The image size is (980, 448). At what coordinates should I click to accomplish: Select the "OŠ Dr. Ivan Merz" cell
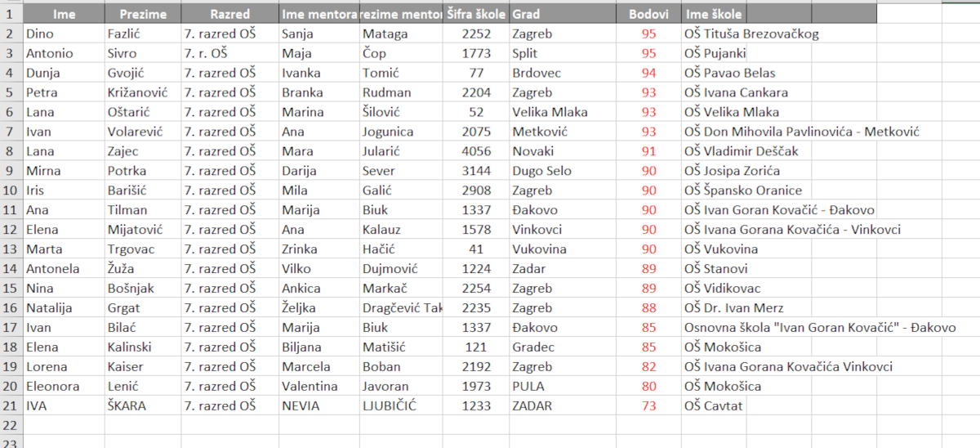[733, 308]
